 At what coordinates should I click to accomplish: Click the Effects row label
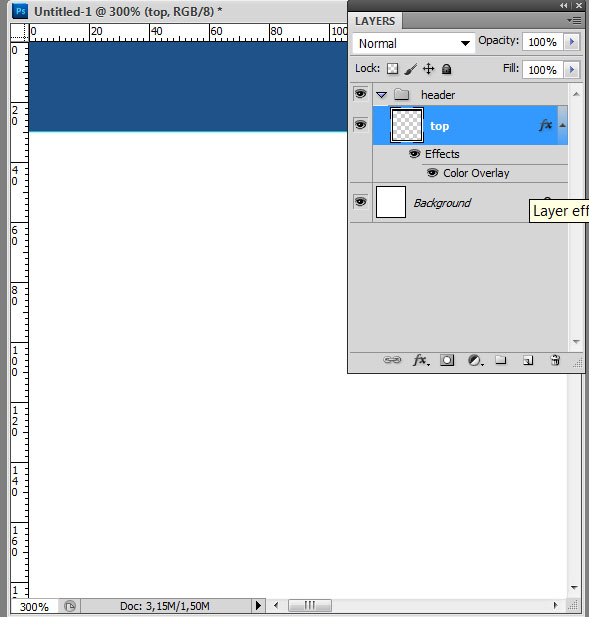click(x=442, y=154)
